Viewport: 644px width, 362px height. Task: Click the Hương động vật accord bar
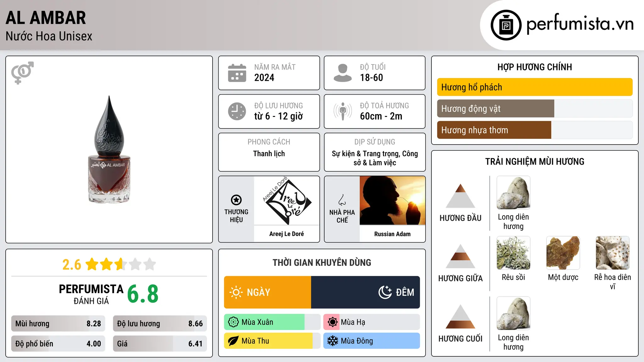(x=535, y=108)
